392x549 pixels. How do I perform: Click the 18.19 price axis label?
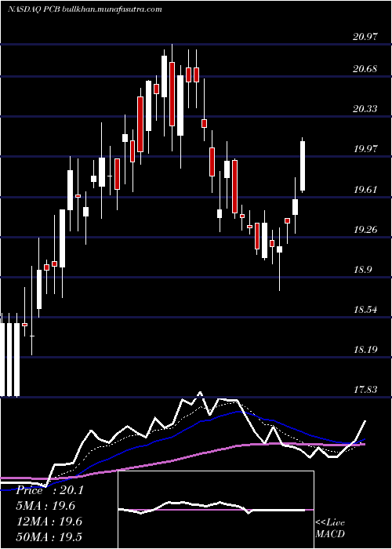(x=365, y=350)
